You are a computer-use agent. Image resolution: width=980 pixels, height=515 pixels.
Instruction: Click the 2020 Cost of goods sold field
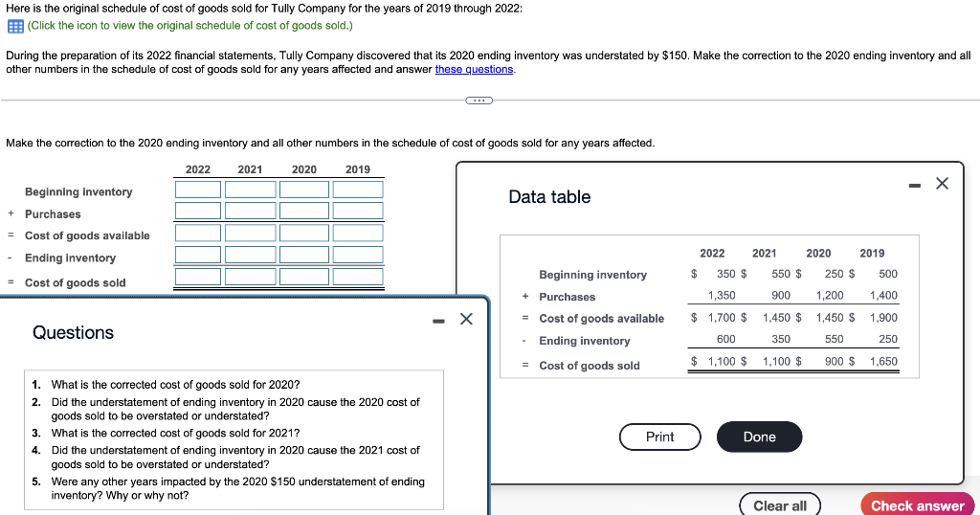click(303, 277)
